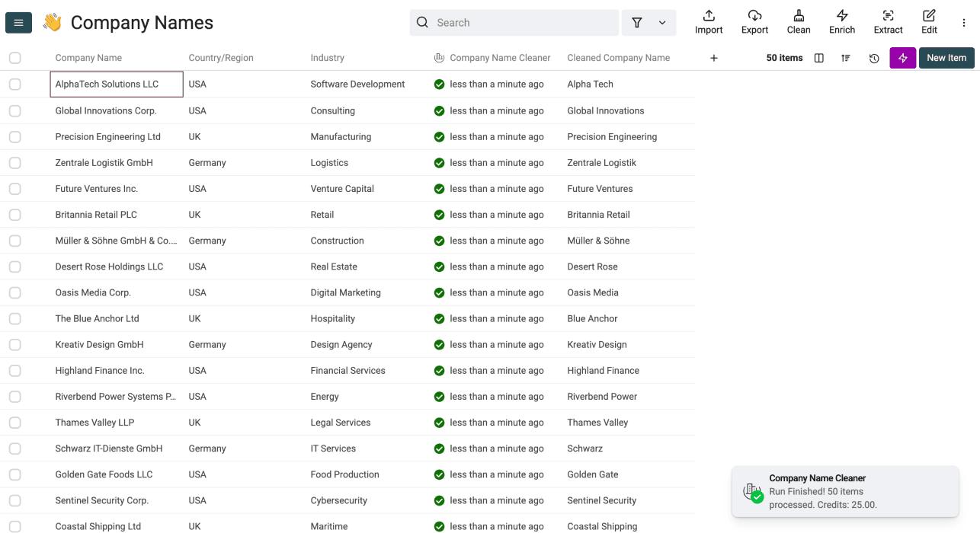This screenshot has height=533, width=980.
Task: Select all rows with the header checkbox
Action: 15,57
